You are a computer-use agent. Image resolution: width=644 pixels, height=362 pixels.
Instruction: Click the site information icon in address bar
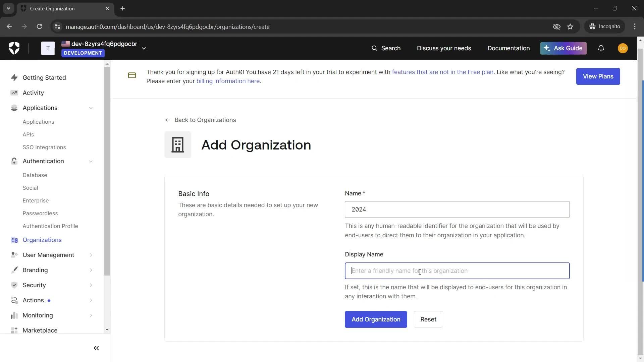tap(57, 26)
